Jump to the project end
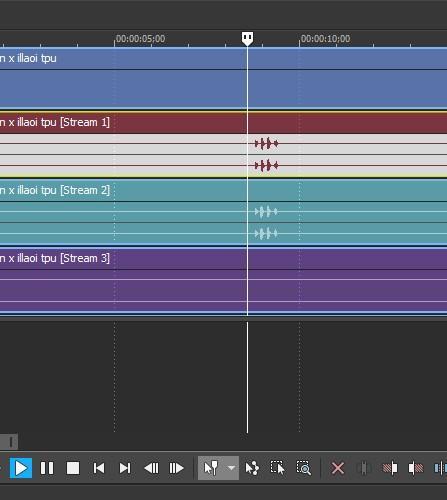The height and width of the screenshot is (500, 447). [125, 468]
